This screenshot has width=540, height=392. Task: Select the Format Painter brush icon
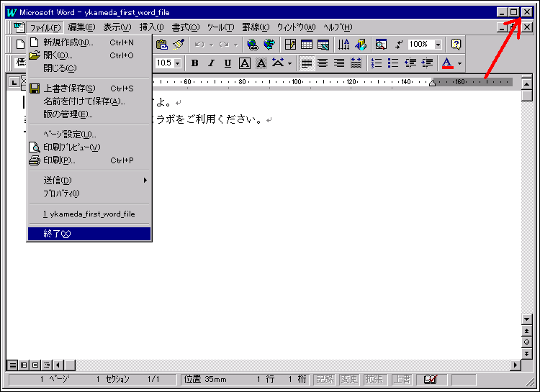179,45
